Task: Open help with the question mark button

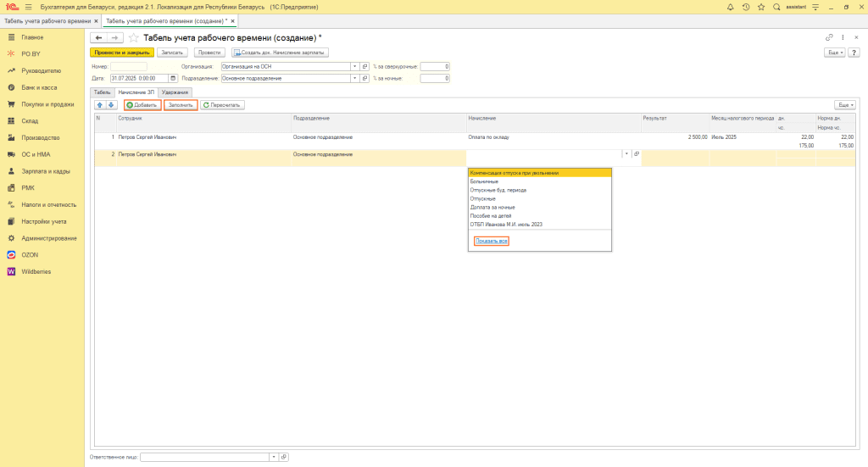Action: [x=854, y=53]
